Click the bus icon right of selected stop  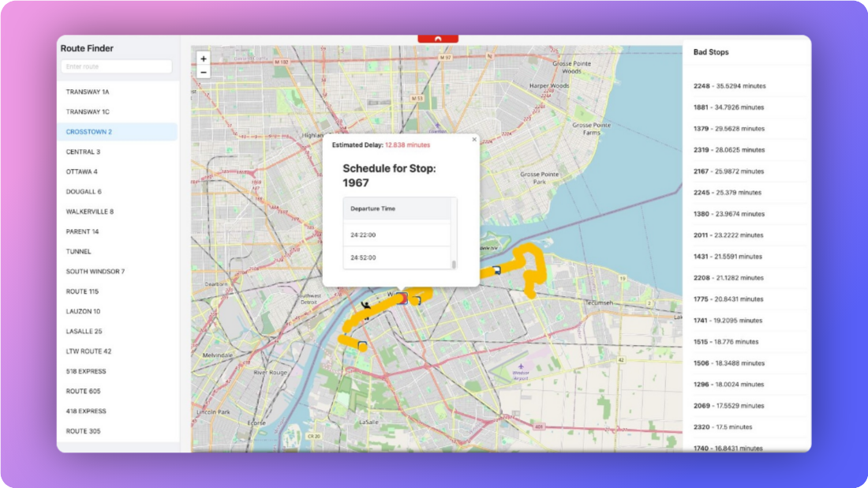[417, 299]
